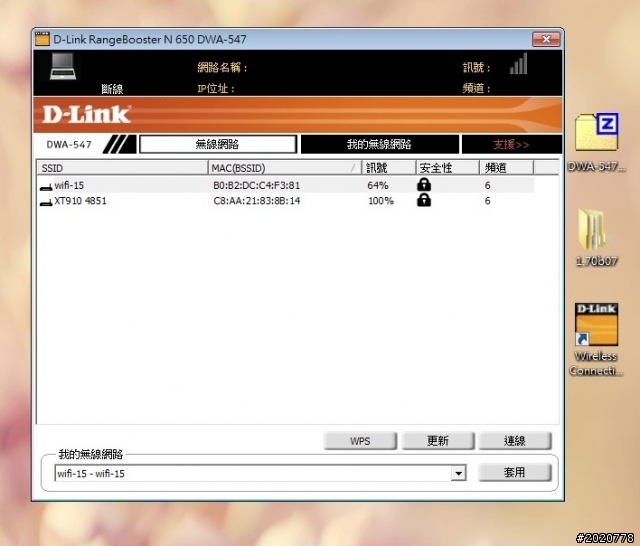Sort by the 頻道 column header
The image size is (640, 546).
click(x=507, y=168)
